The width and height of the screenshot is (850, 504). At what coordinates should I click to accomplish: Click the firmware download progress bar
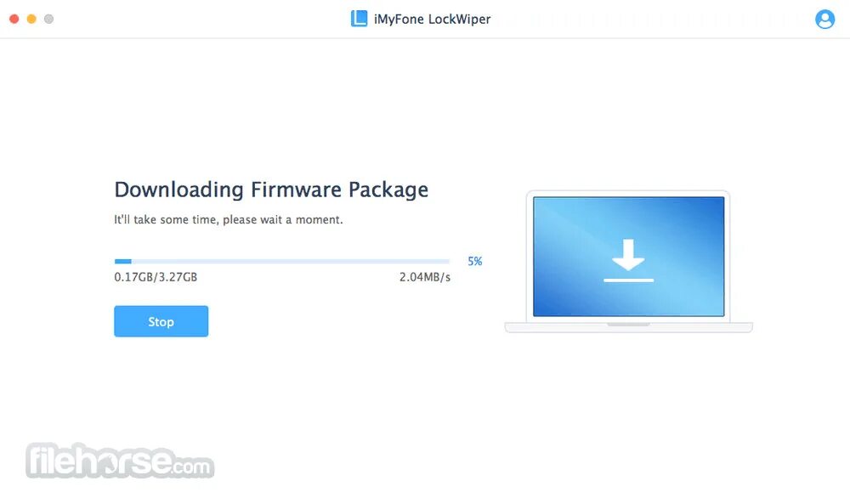[282, 261]
